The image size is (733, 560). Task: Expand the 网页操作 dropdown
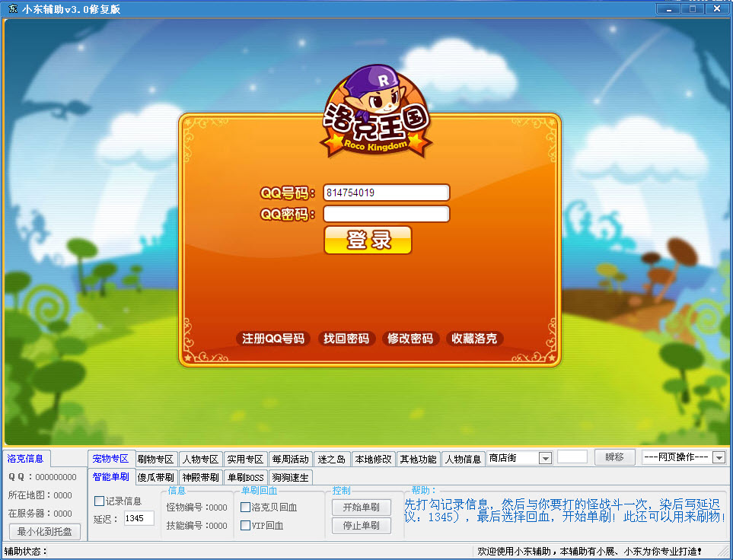tap(719, 457)
